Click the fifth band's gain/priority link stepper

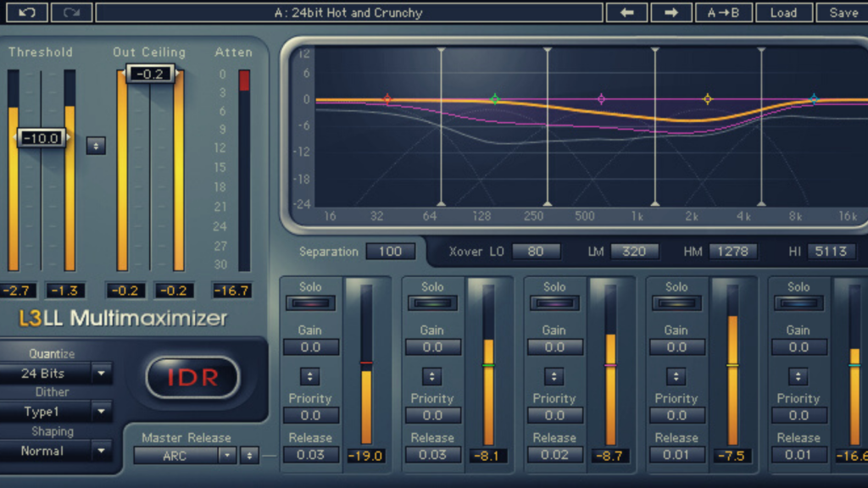(x=798, y=376)
